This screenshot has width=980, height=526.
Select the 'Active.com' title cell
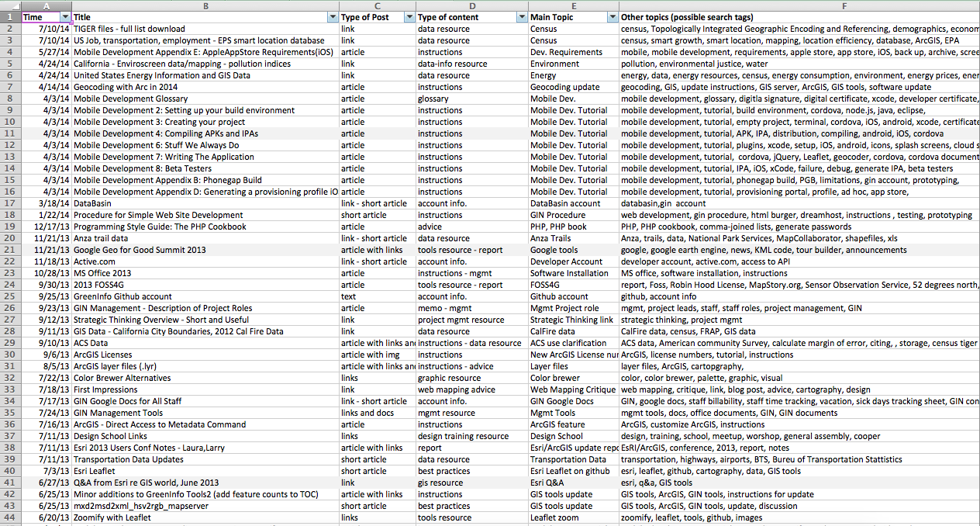point(205,261)
